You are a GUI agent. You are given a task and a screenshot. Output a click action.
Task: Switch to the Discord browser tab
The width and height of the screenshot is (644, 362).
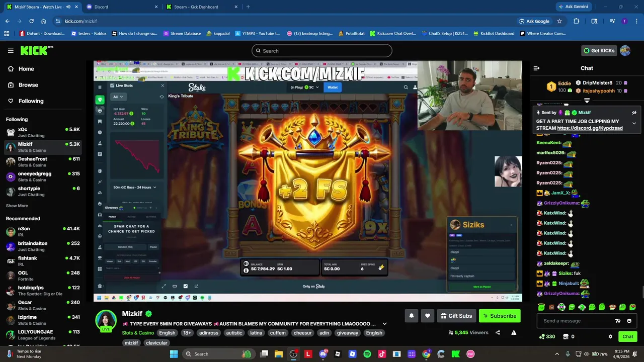121,7
